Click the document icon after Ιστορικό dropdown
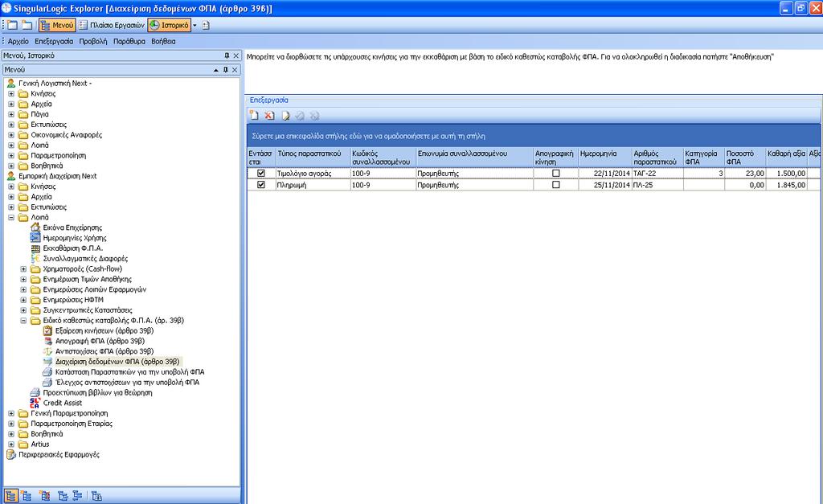 pos(205,25)
